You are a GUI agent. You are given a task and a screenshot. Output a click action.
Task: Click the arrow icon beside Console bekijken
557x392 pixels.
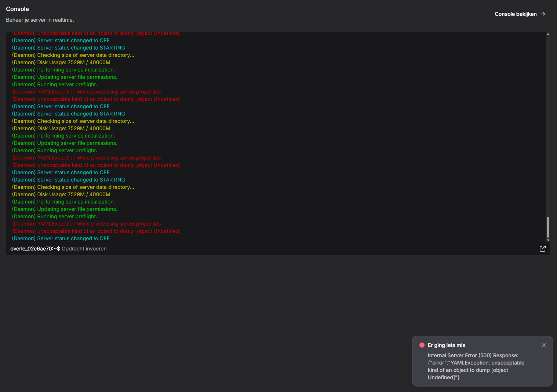click(x=543, y=14)
